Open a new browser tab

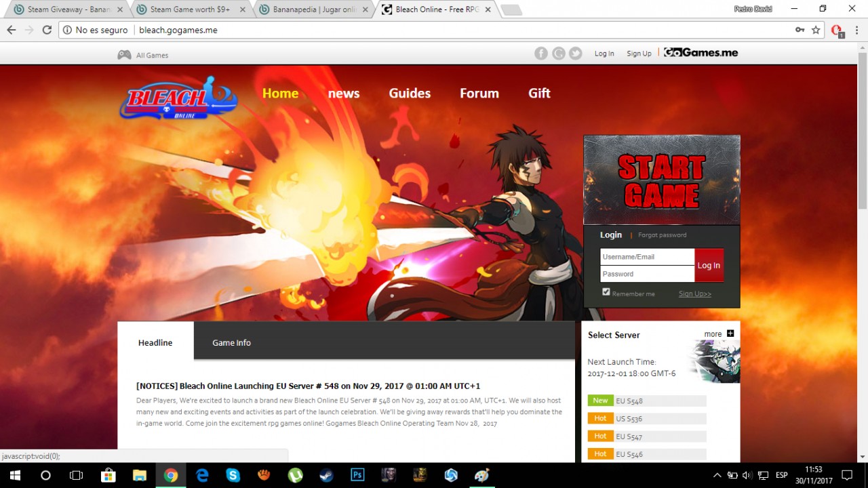click(511, 9)
